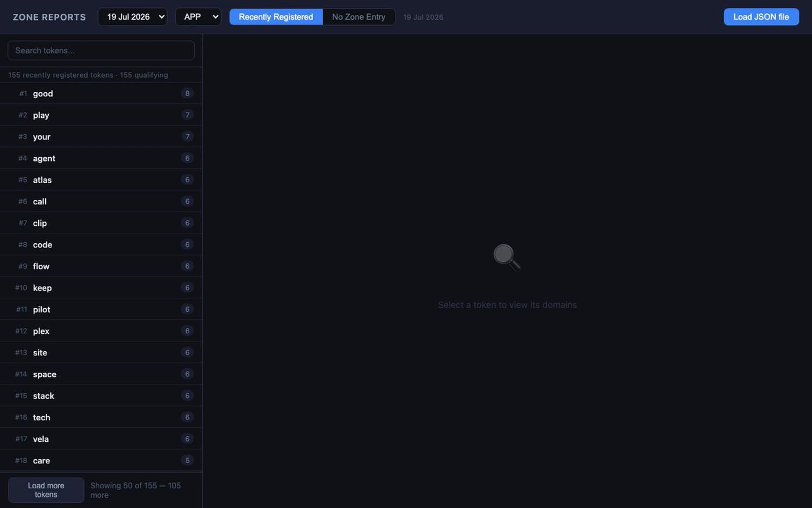Click the ZONE REPORTS title

pos(49,17)
